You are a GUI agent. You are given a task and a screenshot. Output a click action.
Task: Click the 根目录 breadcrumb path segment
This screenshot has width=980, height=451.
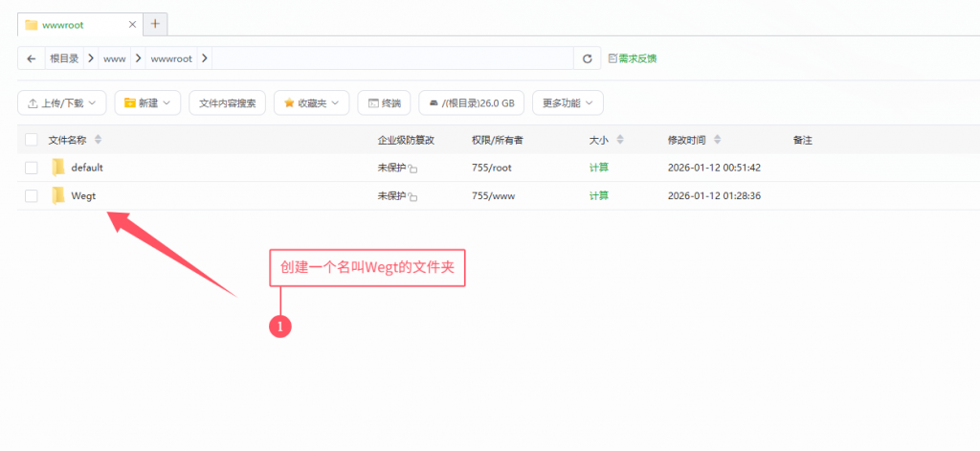pyautogui.click(x=64, y=58)
